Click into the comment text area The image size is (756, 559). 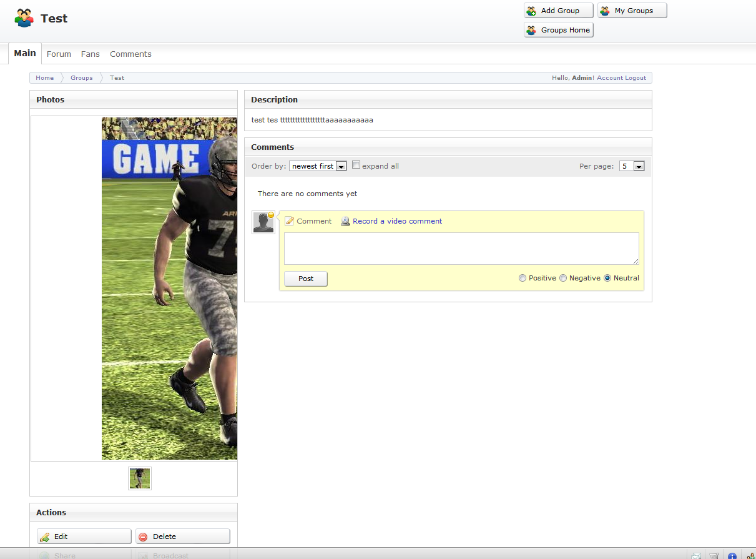461,249
